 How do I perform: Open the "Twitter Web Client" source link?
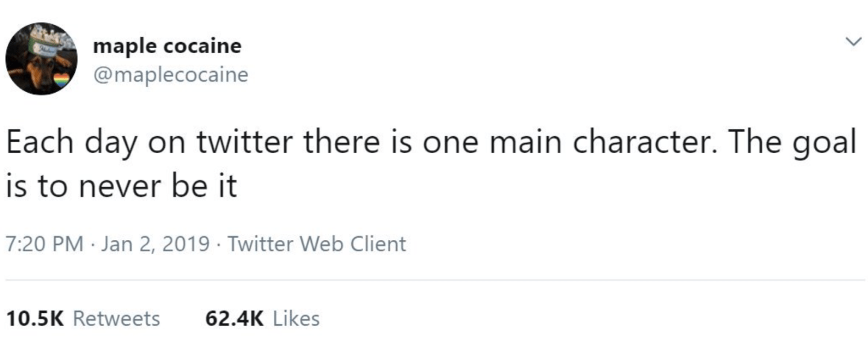[317, 244]
